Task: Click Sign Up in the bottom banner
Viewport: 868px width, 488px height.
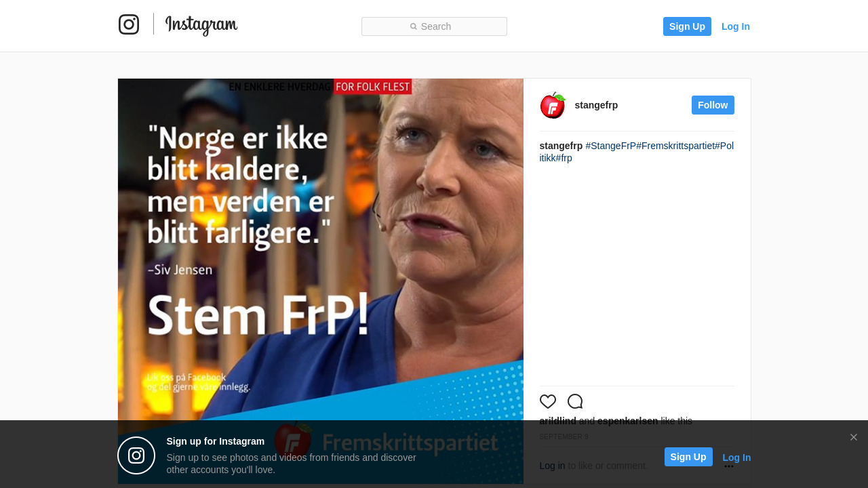Action: (688, 457)
